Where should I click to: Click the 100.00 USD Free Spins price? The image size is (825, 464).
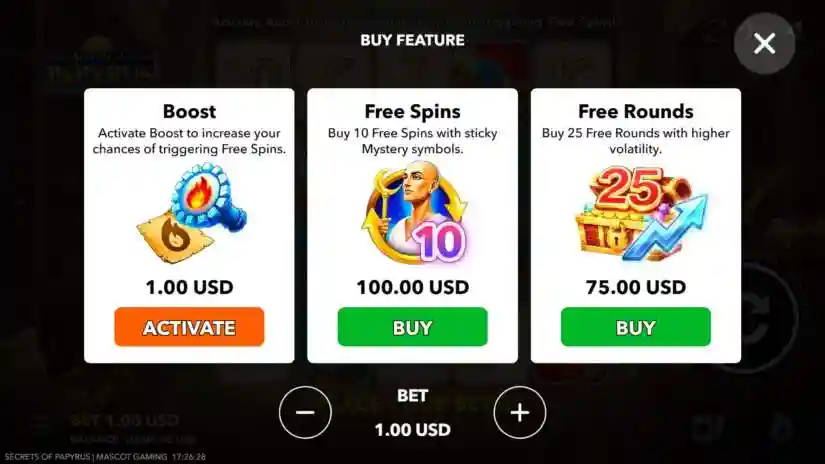(x=412, y=287)
